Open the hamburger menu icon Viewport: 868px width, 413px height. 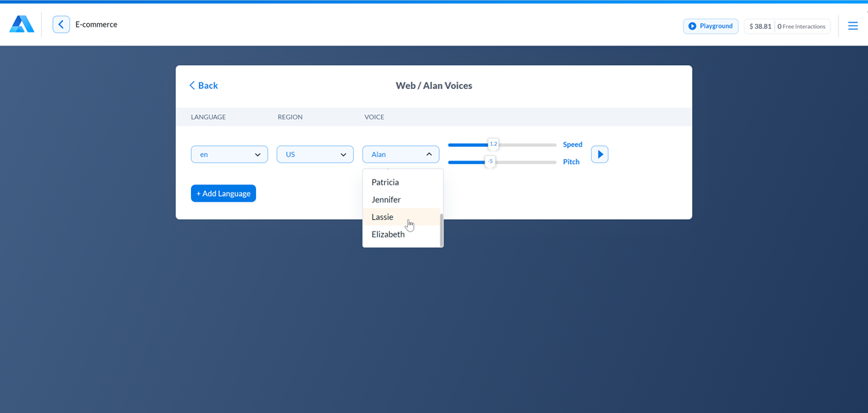point(853,26)
